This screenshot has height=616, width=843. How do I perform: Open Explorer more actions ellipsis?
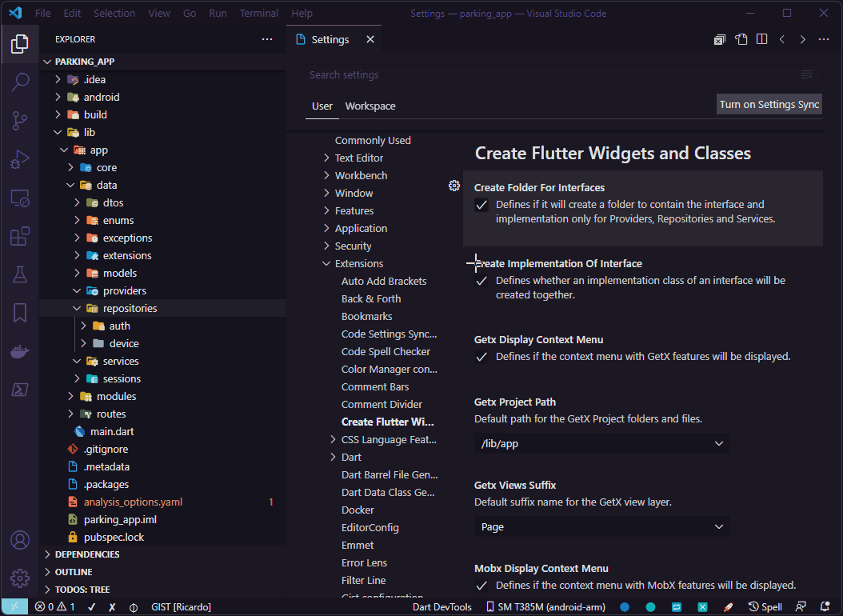(266, 39)
